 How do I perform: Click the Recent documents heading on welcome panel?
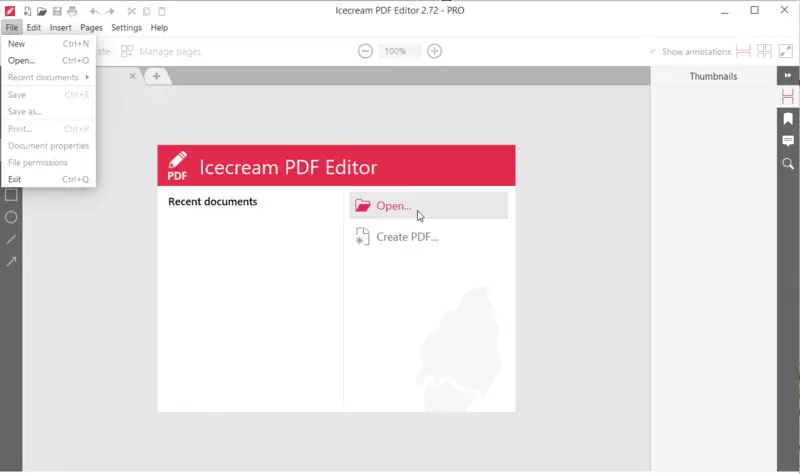213,202
